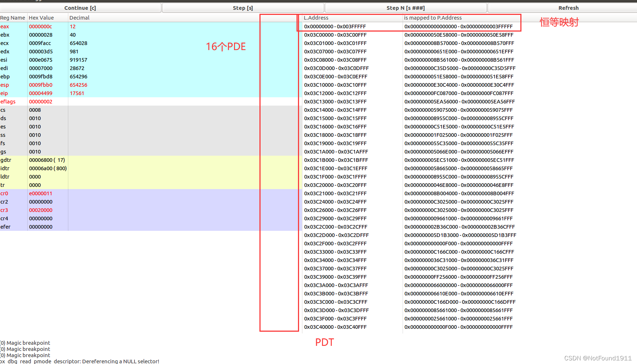This screenshot has width=637, height=364.
Task: Select the ebp register name
Action: 5,77
